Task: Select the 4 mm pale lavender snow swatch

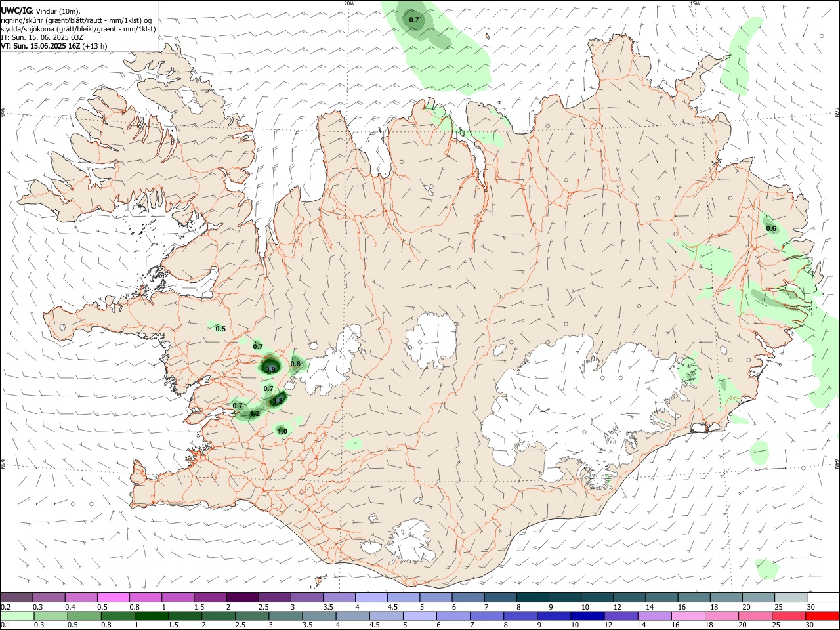Action: 370,598
